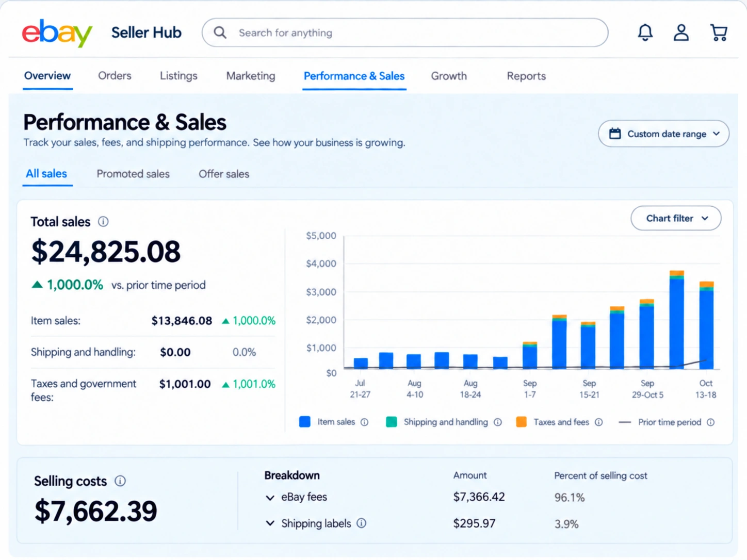Click the teal Shipping and handling legend swatch
The width and height of the screenshot is (747, 560).
392,422
